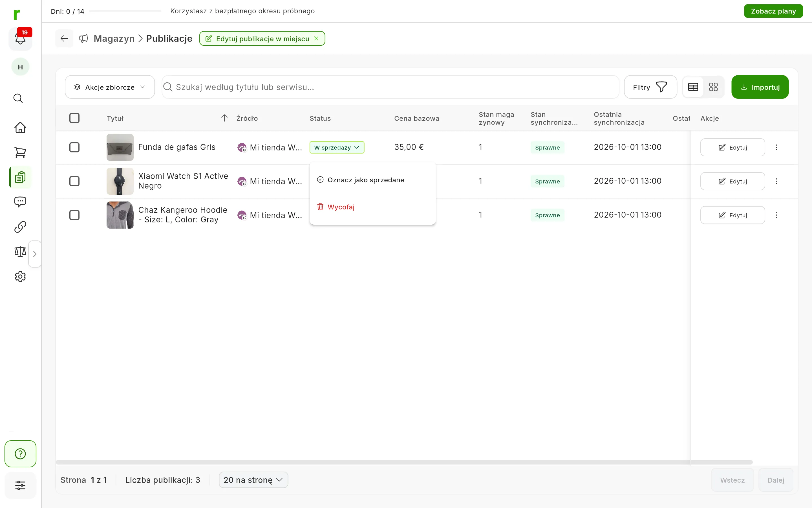Open settings gear icon in sidebar
Screen dimensions: 812x508
pyautogui.click(x=20, y=277)
